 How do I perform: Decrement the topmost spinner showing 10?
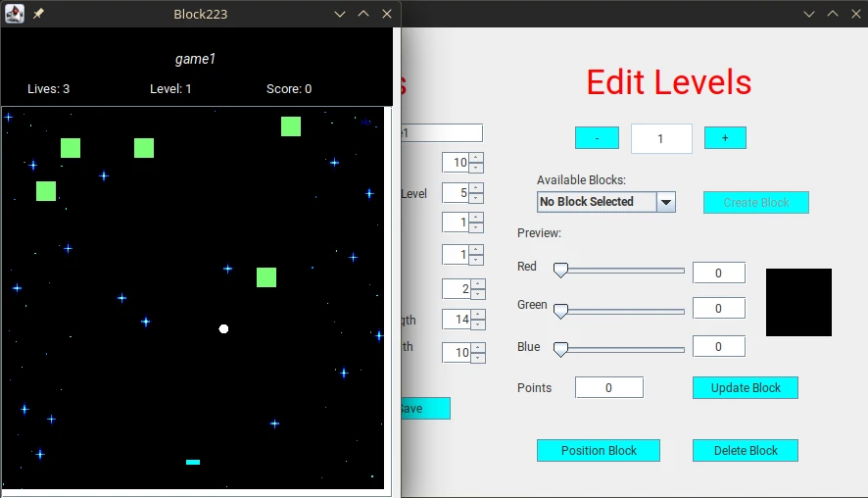point(476,168)
